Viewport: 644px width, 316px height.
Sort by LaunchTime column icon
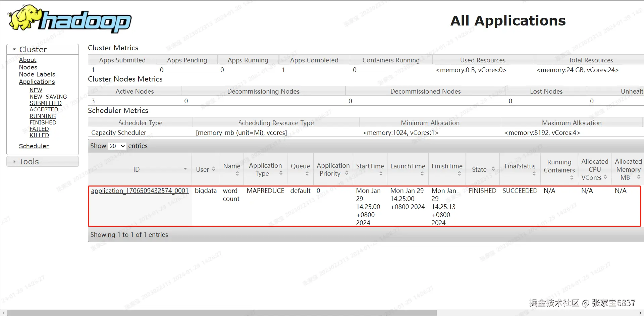tap(422, 173)
